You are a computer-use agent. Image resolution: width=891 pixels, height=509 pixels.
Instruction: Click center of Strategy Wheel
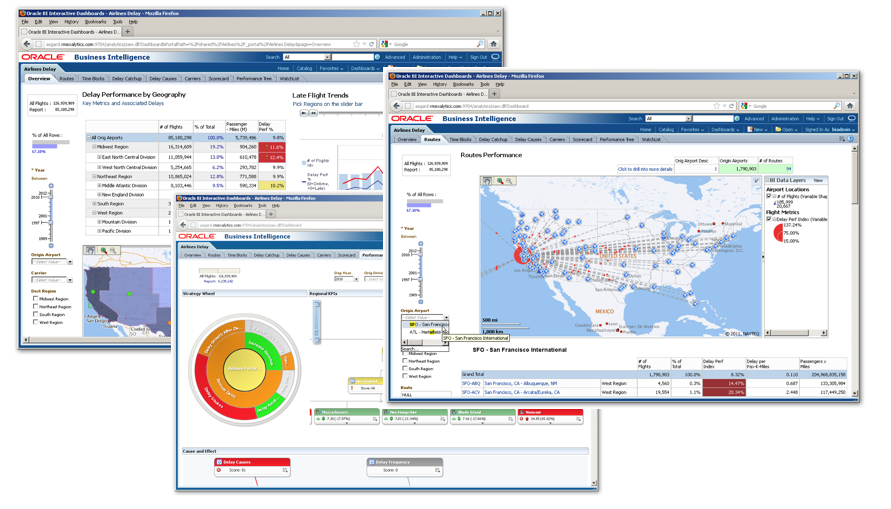pyautogui.click(x=244, y=369)
